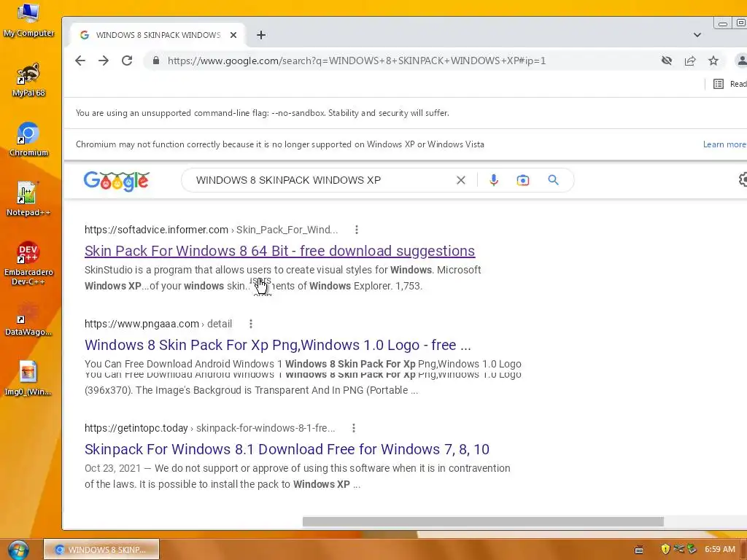Share this page icon
This screenshot has height=560, width=747.
[x=690, y=61]
